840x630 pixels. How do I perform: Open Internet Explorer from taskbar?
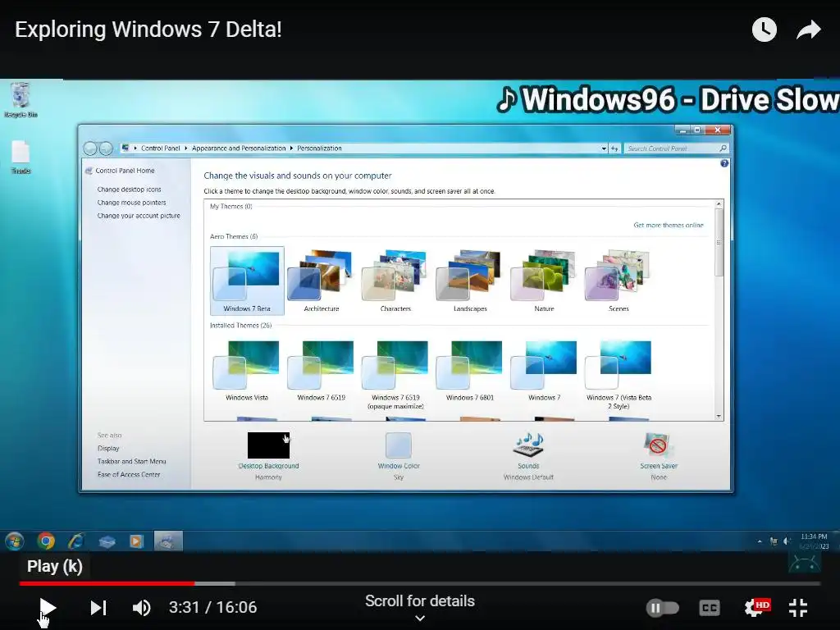(x=76, y=541)
